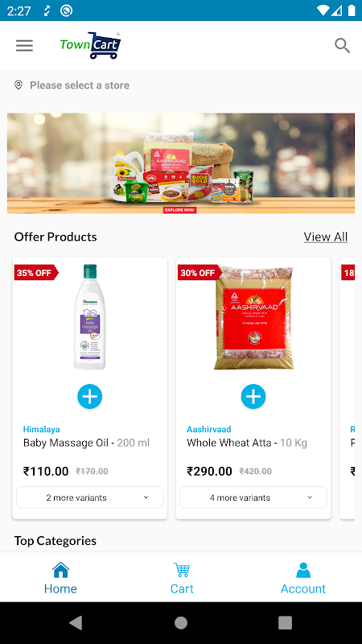The height and width of the screenshot is (644, 362).
Task: Open the Account tab
Action: coord(303,578)
